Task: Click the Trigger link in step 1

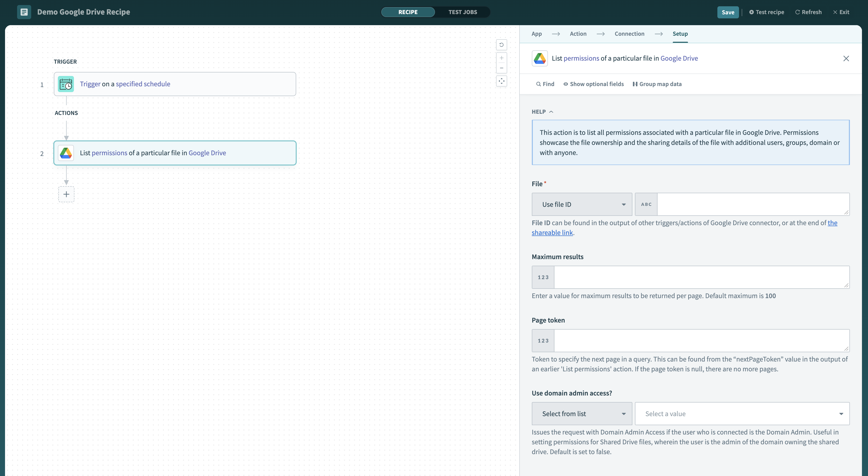Action: pos(90,84)
